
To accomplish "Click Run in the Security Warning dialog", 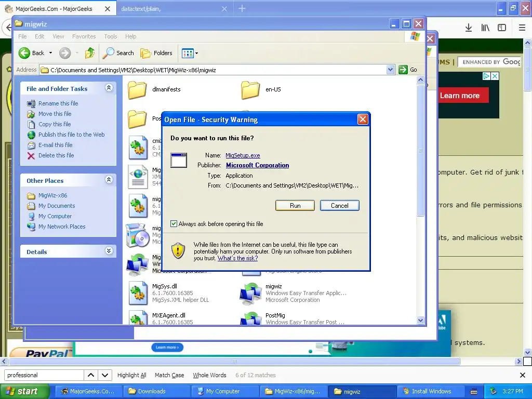I will (x=295, y=206).
